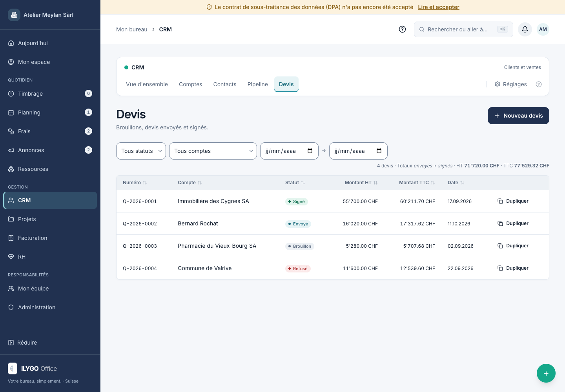Open Lire et accepter DPA link
This screenshot has width=565, height=392.
coord(439,7)
